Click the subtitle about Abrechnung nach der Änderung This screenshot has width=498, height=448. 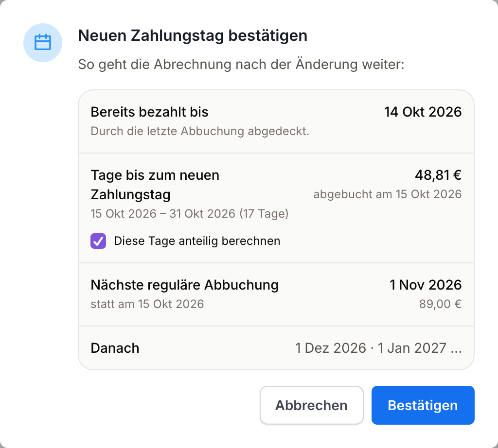(x=241, y=65)
